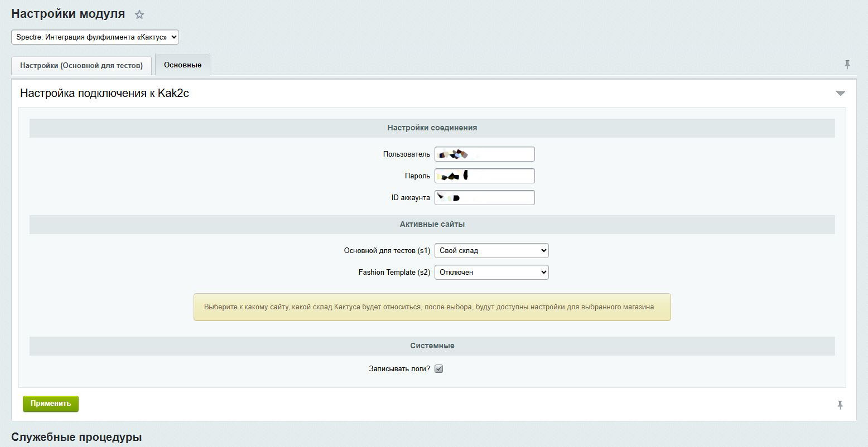This screenshot has height=447, width=868.
Task: Click the Настройки соединения header bar
Action: tap(432, 128)
